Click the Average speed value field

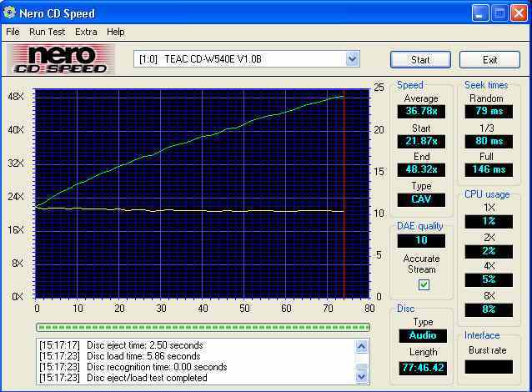tap(421, 112)
